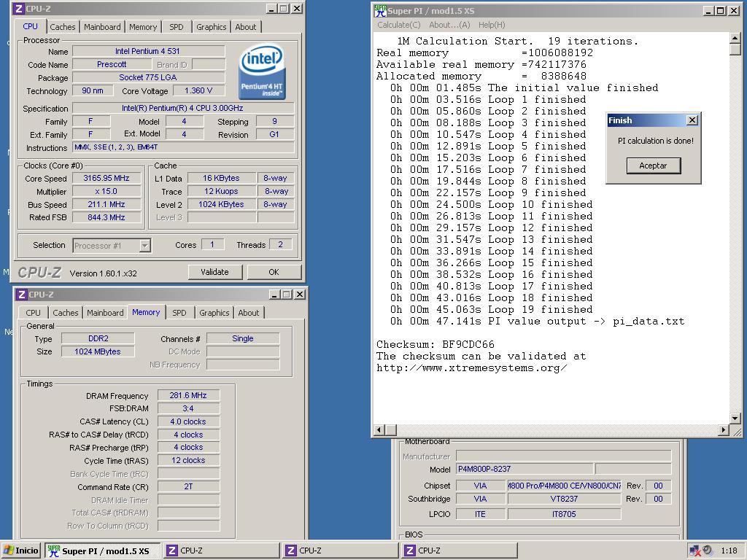Click the Super PI horizontal scroll right arrow
The height and width of the screenshot is (560, 747).
tap(724, 430)
